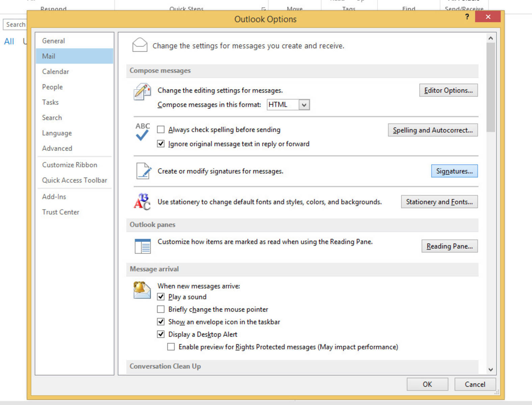Click the stationery ABC fonts icon
The image size is (532, 405).
click(x=142, y=201)
